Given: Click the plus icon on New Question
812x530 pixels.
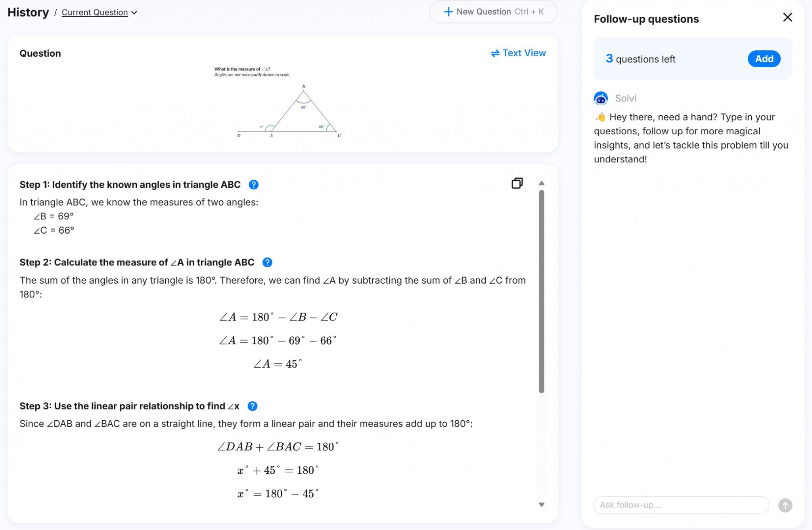Looking at the screenshot, I should tap(448, 11).
